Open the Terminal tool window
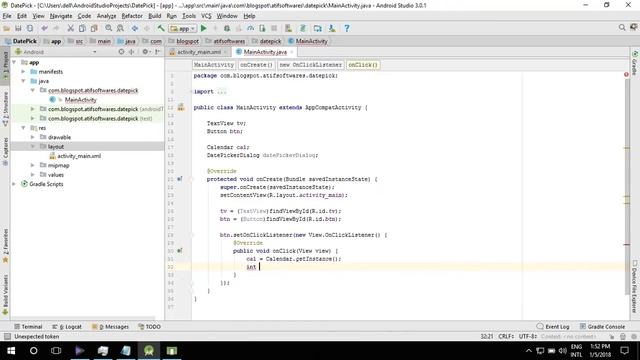 pyautogui.click(x=28, y=327)
